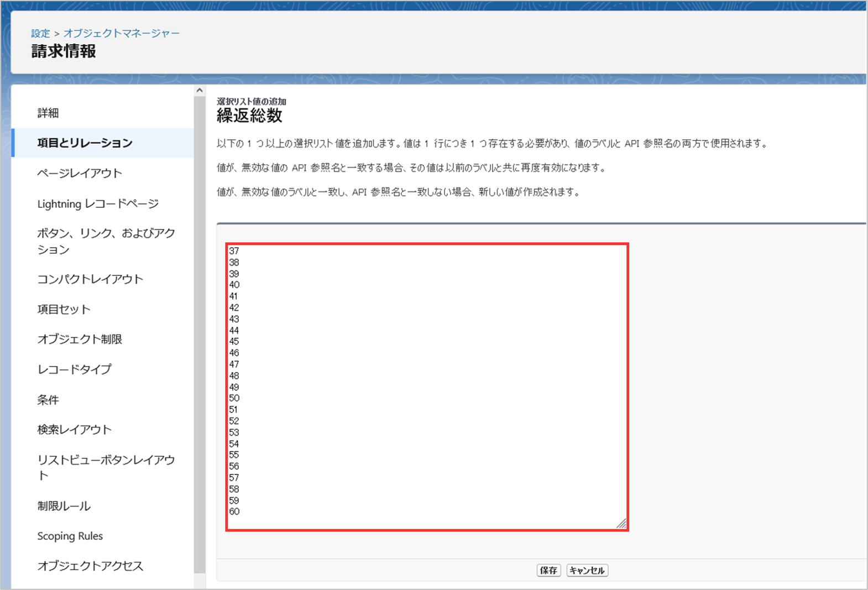Select 条件 in the sidebar

pos(48,400)
